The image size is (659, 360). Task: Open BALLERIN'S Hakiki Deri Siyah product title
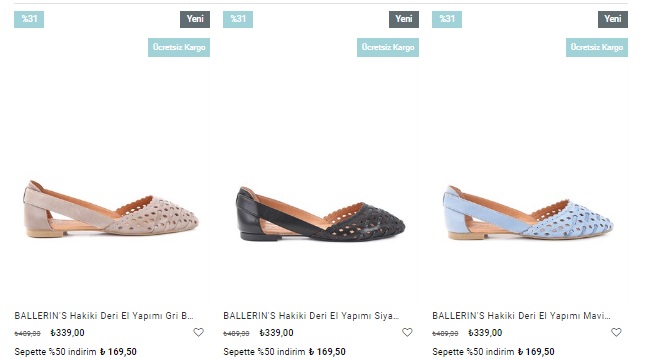coord(311,315)
